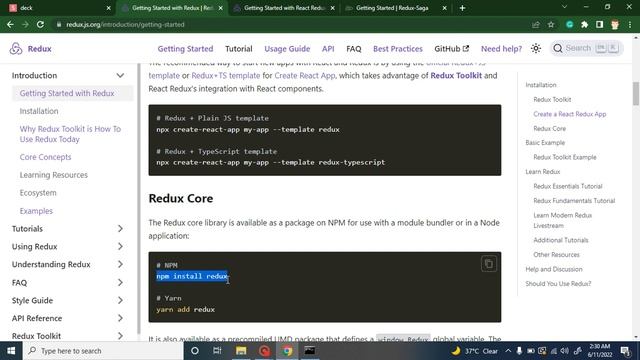Viewport: 640px width, 360px height.
Task: Open Core Concepts in the left sidebar
Action: (45, 157)
